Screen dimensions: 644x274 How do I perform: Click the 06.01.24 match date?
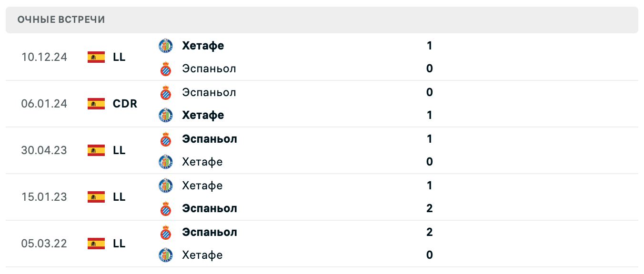click(x=44, y=104)
